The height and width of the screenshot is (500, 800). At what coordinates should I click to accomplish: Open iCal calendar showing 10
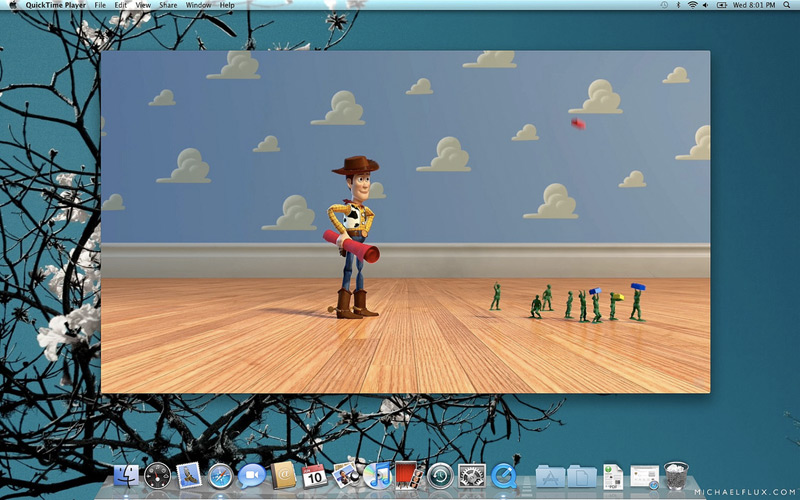pyautogui.click(x=314, y=476)
